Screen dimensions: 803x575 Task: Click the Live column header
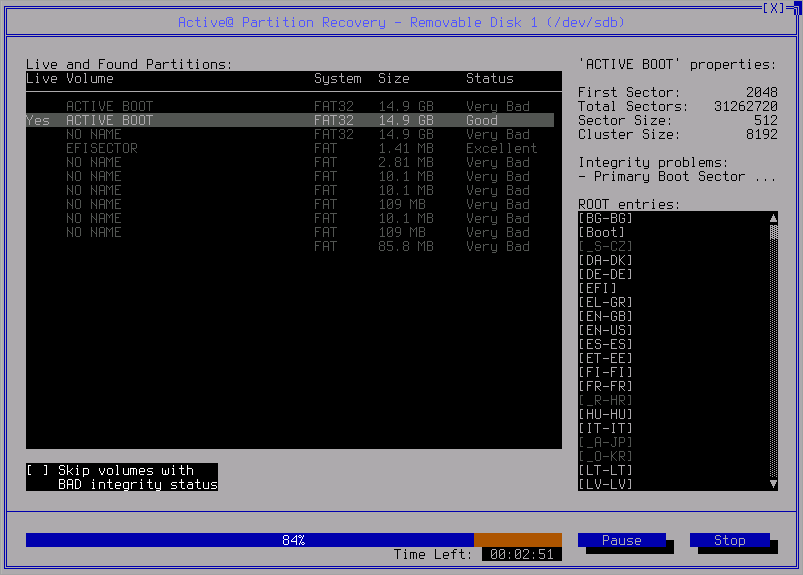click(x=42, y=78)
